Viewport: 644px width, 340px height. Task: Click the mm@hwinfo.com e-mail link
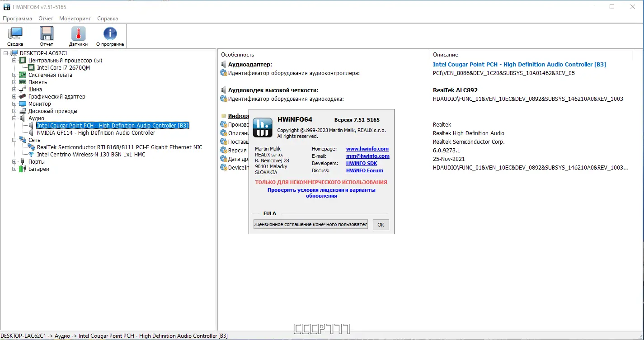368,156
